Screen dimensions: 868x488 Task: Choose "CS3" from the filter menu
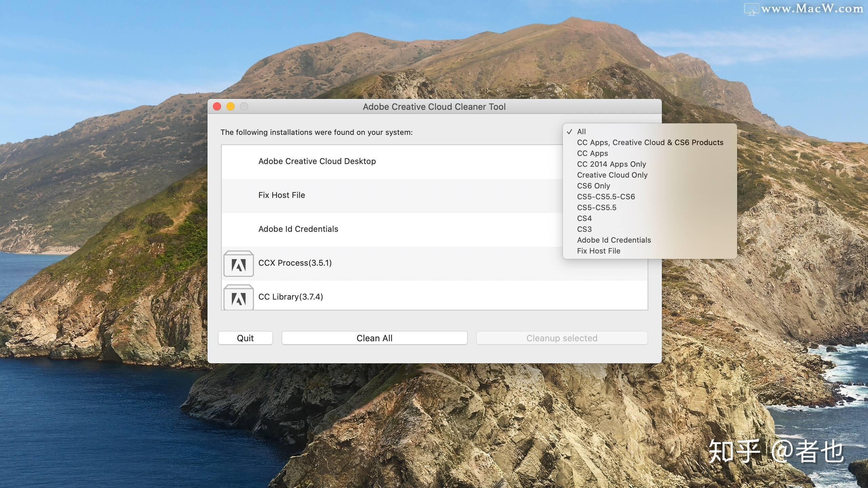click(x=584, y=229)
